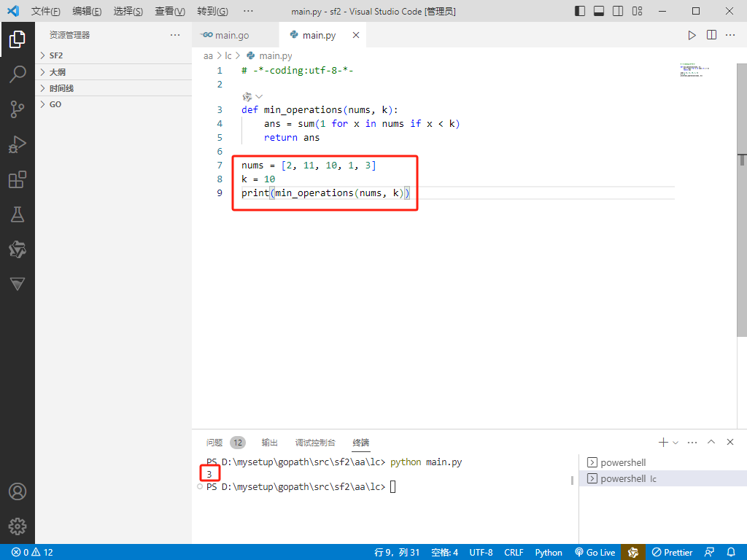The width and height of the screenshot is (747, 560).
Task: Select the first powershell terminal
Action: coord(662,462)
